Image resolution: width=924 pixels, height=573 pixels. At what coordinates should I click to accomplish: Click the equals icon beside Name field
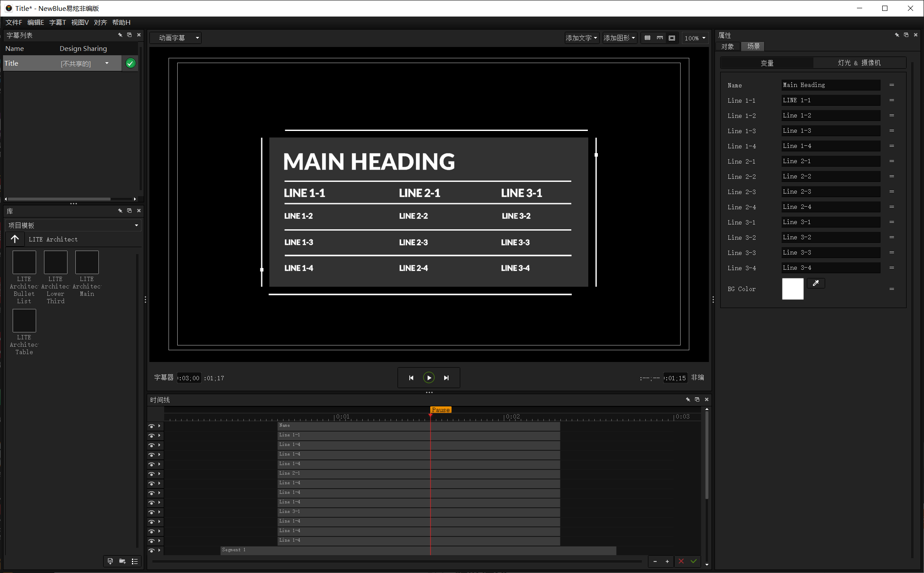892,85
